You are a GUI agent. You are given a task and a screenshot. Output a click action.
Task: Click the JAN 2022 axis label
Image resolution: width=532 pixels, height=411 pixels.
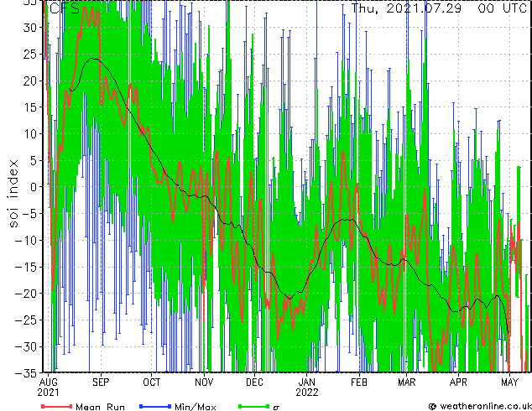[307, 388]
